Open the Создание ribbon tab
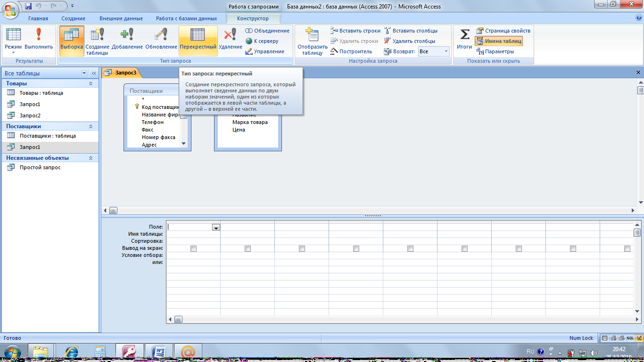Viewport: 644px width, 362px height. pos(74,18)
